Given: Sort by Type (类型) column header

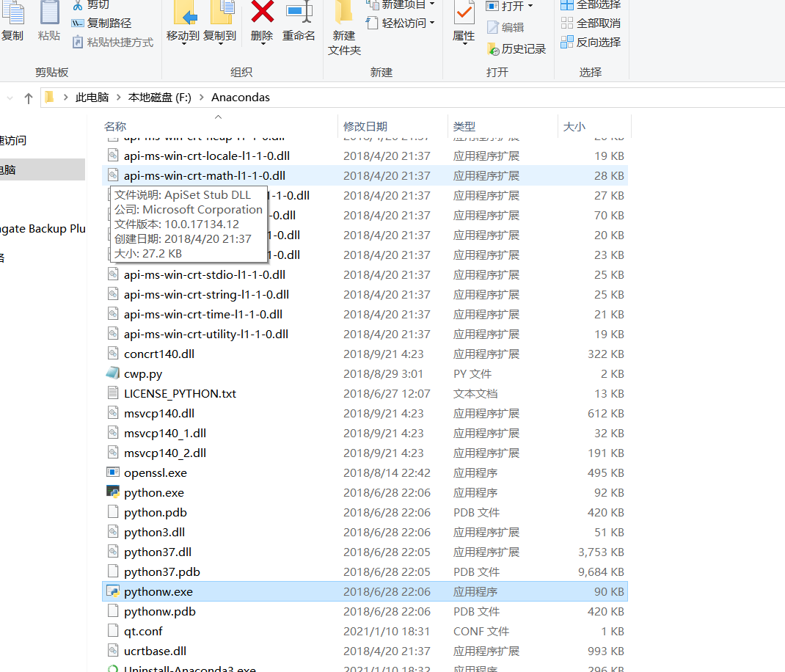Looking at the screenshot, I should pos(464,127).
